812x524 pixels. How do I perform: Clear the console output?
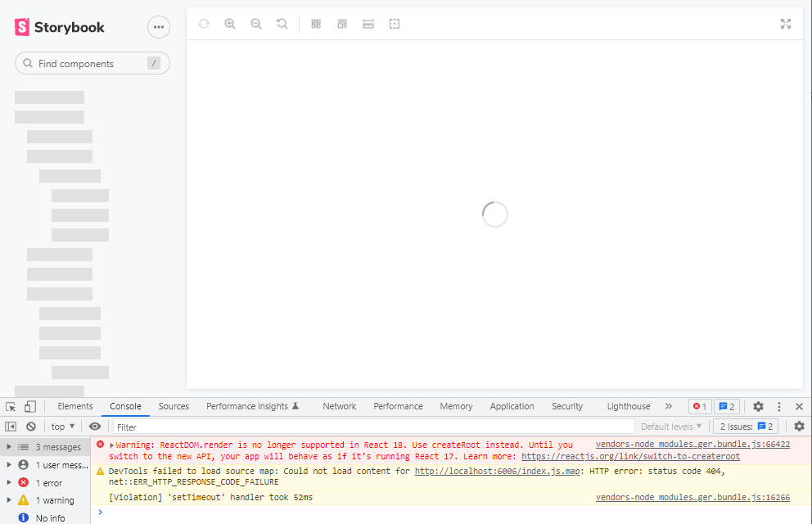[30, 426]
